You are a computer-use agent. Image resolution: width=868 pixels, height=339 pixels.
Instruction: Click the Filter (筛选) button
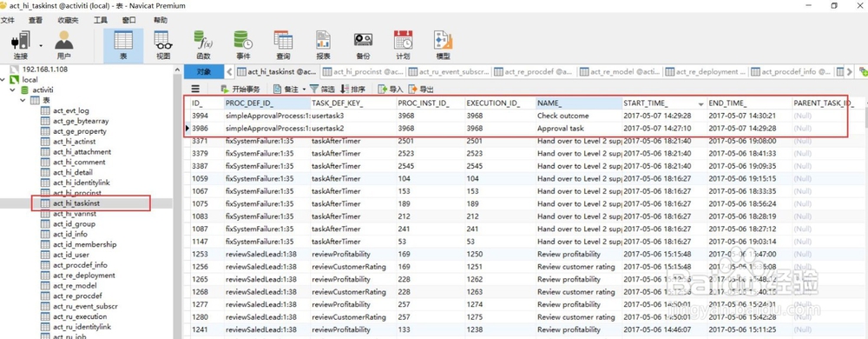[x=322, y=90]
